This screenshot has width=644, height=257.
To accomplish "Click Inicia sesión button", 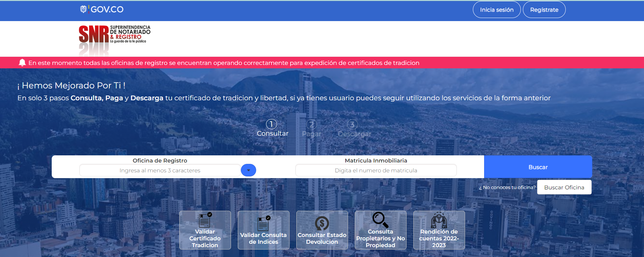I will 497,10.
